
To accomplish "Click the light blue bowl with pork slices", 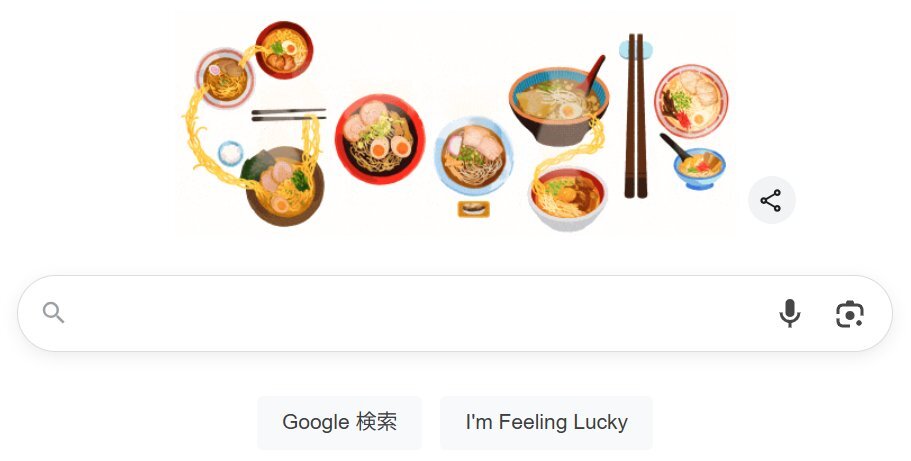I will coord(474,156).
